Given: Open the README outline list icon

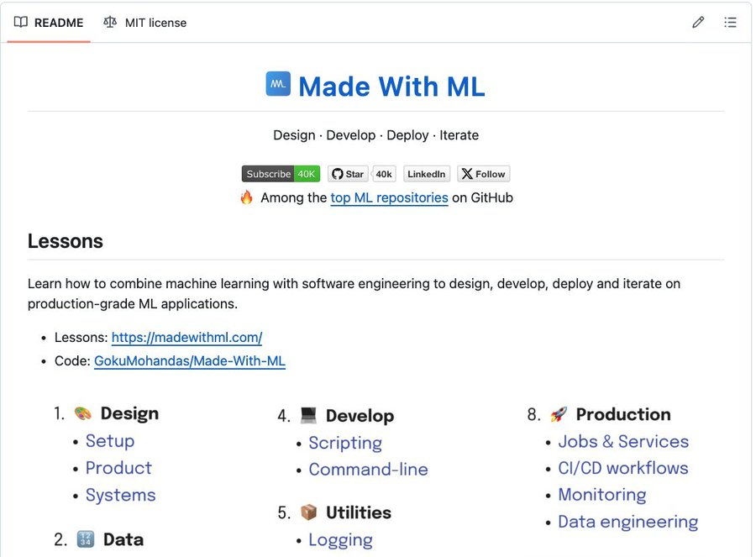Looking at the screenshot, I should [x=730, y=22].
